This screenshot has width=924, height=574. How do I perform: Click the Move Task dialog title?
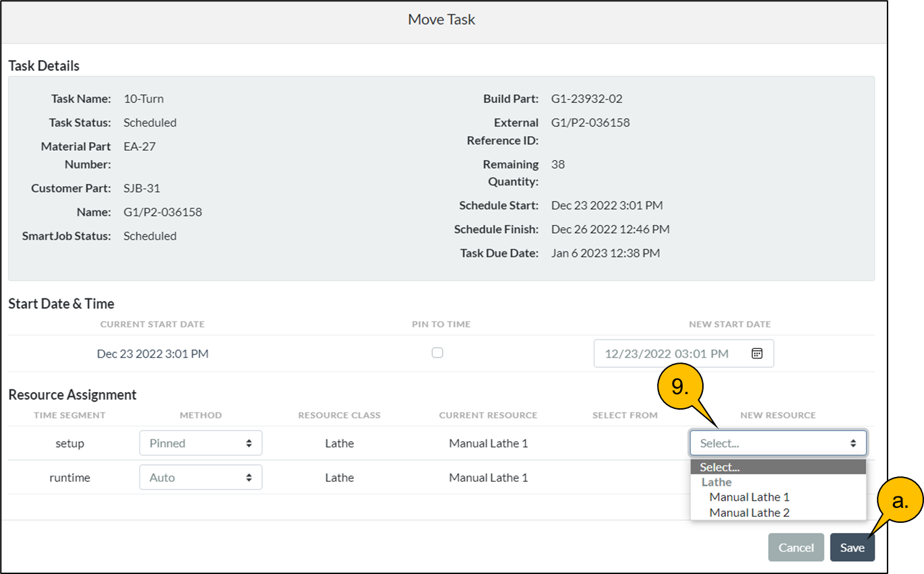tap(441, 20)
